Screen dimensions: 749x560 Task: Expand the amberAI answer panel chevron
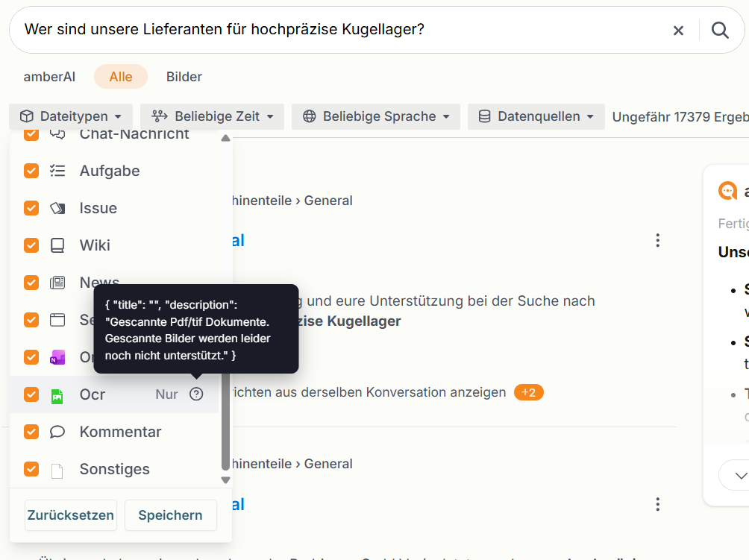point(740,476)
